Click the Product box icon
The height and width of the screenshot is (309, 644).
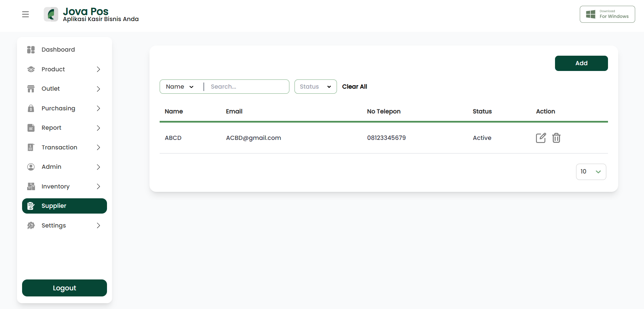click(x=31, y=69)
